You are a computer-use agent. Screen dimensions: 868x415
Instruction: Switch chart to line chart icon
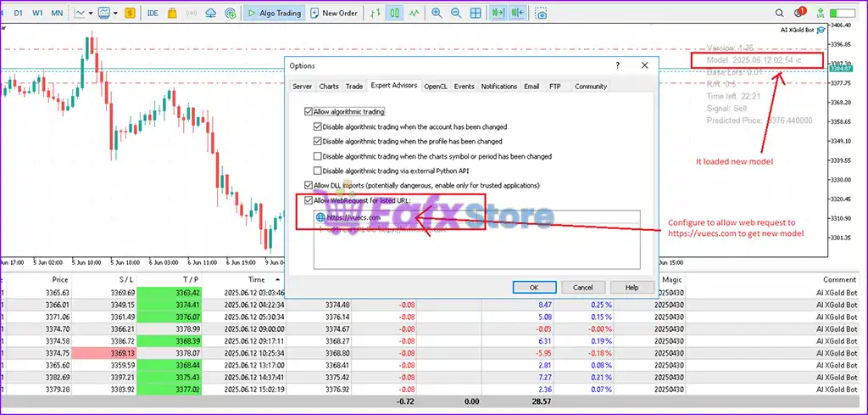click(x=413, y=13)
